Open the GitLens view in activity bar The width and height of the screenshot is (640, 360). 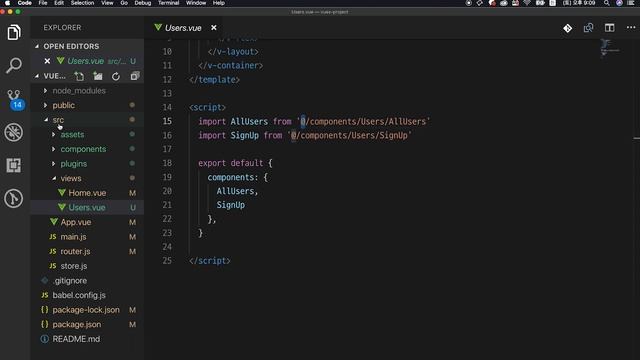14,198
